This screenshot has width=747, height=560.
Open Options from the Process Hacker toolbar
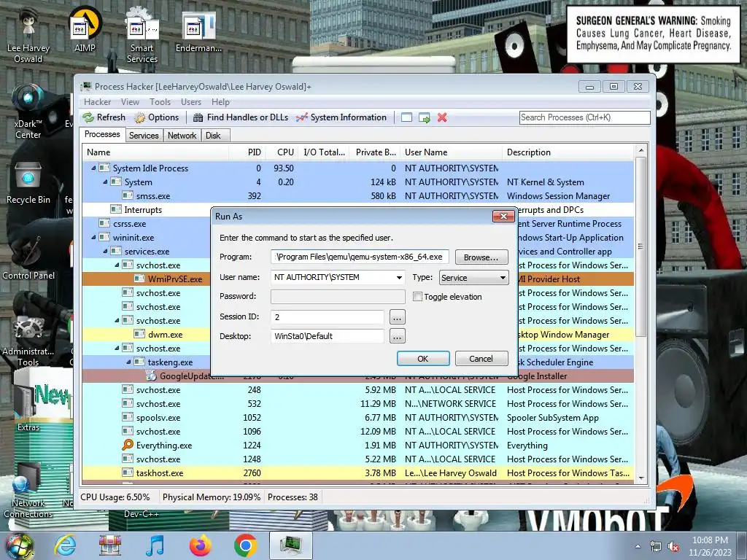(156, 117)
